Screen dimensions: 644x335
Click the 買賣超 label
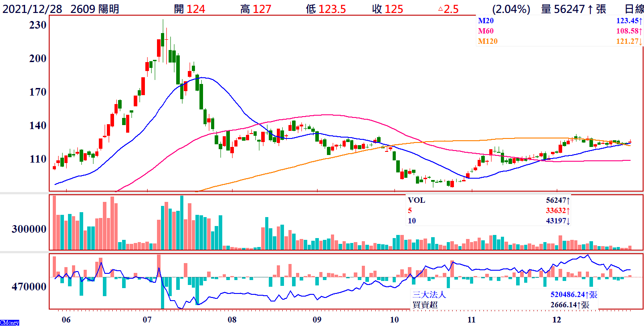[425, 305]
